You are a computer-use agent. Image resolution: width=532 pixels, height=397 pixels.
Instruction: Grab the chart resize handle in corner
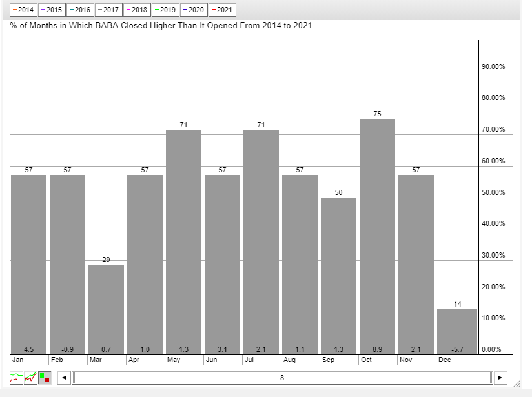click(517, 383)
